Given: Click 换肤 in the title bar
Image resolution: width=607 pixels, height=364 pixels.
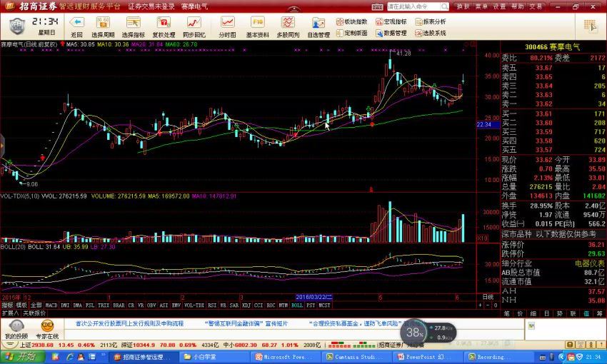Looking at the screenshot, I should click(x=463, y=6).
